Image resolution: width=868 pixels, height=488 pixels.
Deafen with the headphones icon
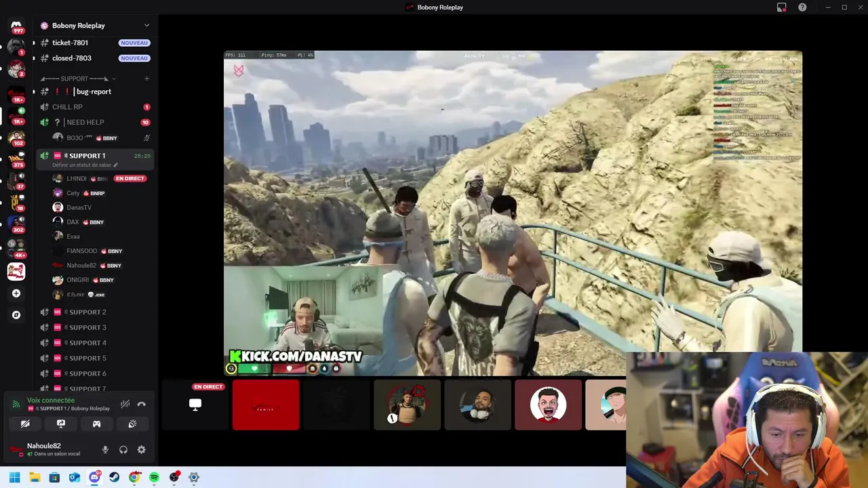click(123, 449)
